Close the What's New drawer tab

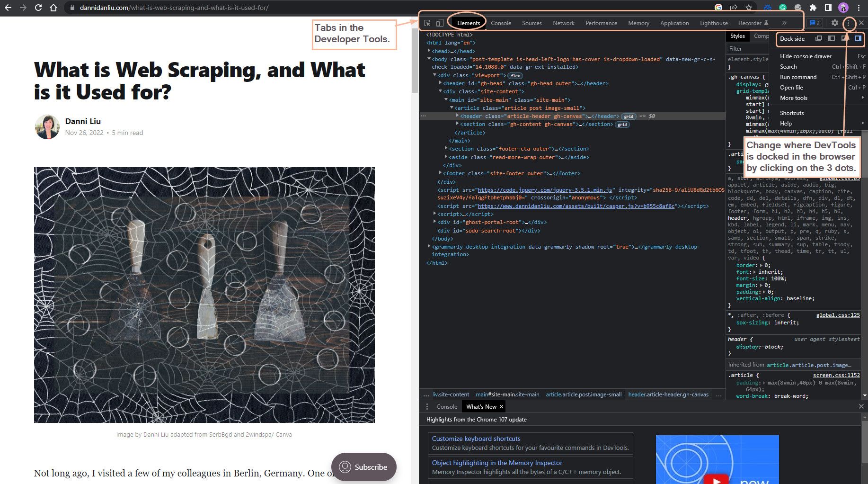[x=502, y=406]
